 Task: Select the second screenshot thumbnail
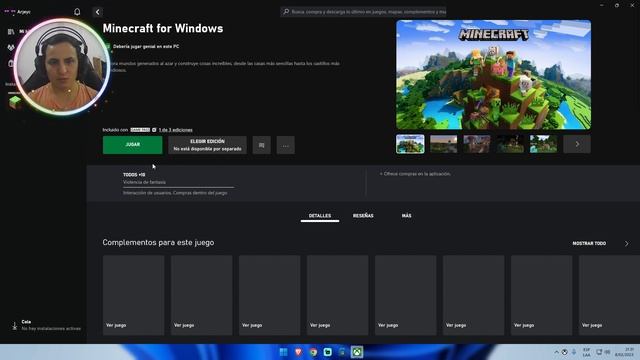click(444, 144)
